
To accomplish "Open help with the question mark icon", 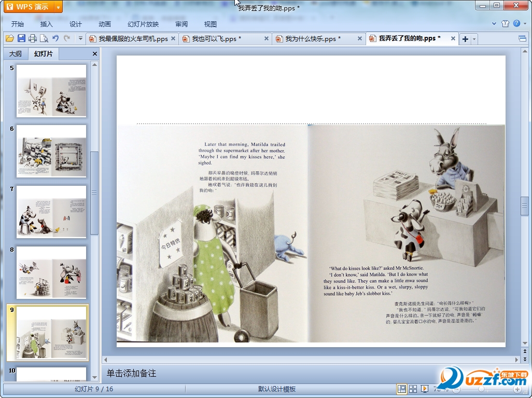I will (517, 23).
